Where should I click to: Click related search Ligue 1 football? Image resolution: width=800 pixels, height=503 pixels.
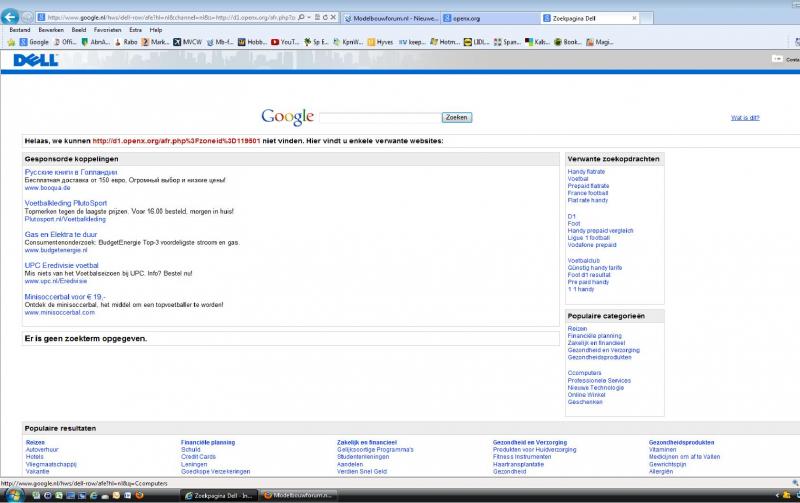click(589, 238)
